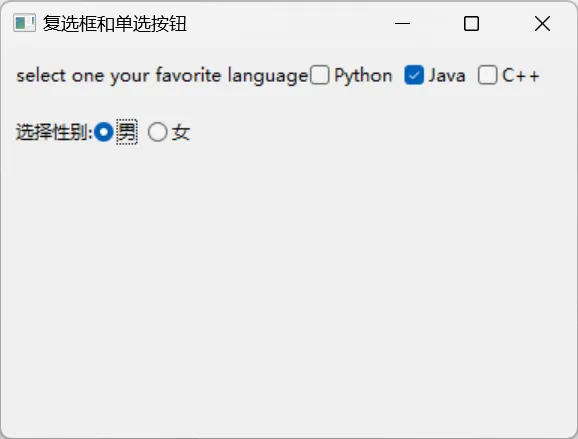The height and width of the screenshot is (439, 578).
Task: Click the 'select one your favorite language' label
Action: (x=162, y=76)
